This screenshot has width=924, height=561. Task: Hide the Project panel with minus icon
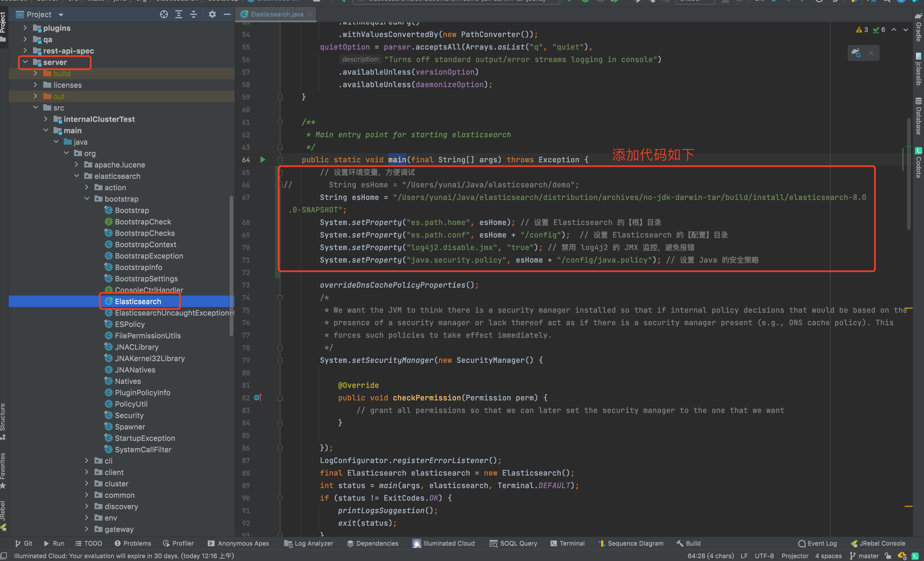click(227, 14)
